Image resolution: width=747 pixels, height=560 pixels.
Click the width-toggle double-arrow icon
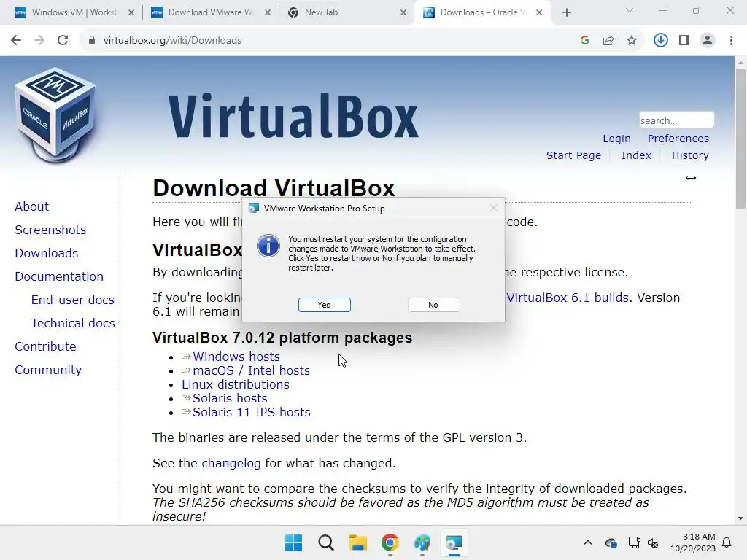click(691, 178)
